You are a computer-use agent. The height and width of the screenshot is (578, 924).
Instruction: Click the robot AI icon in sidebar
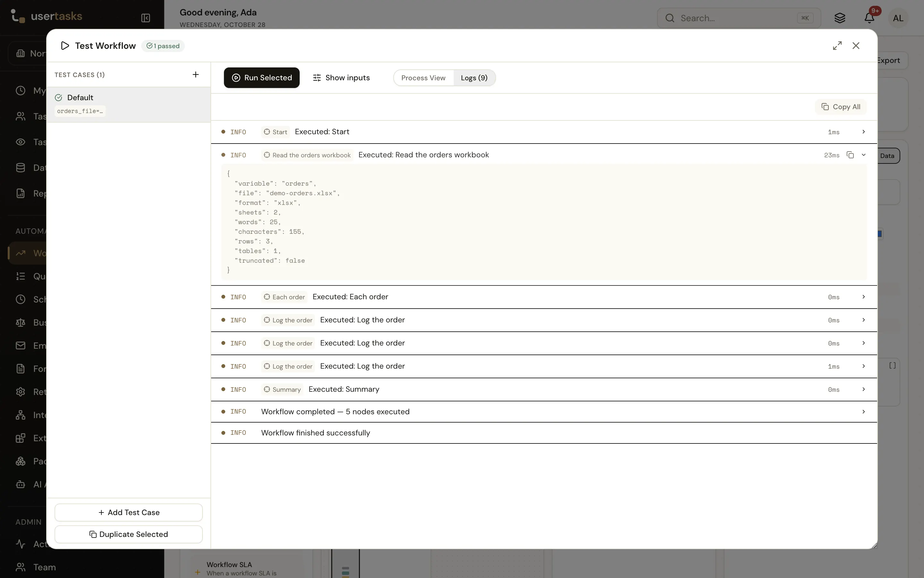point(21,484)
